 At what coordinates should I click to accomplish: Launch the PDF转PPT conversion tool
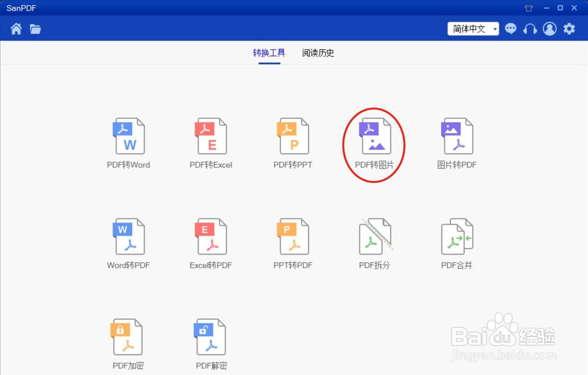(x=293, y=143)
